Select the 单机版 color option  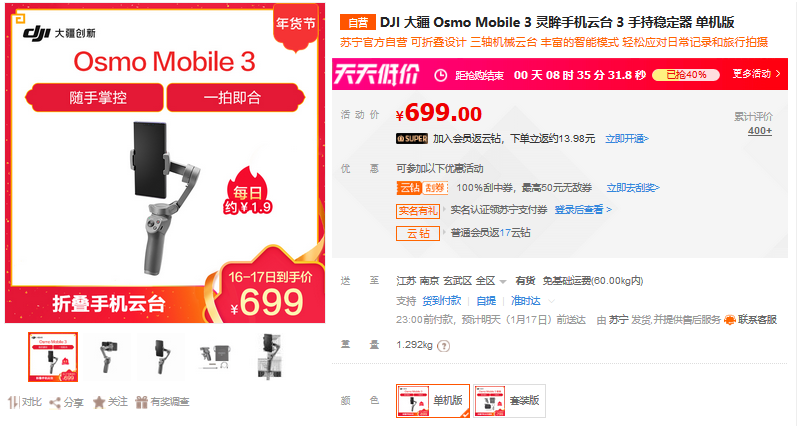(x=433, y=400)
